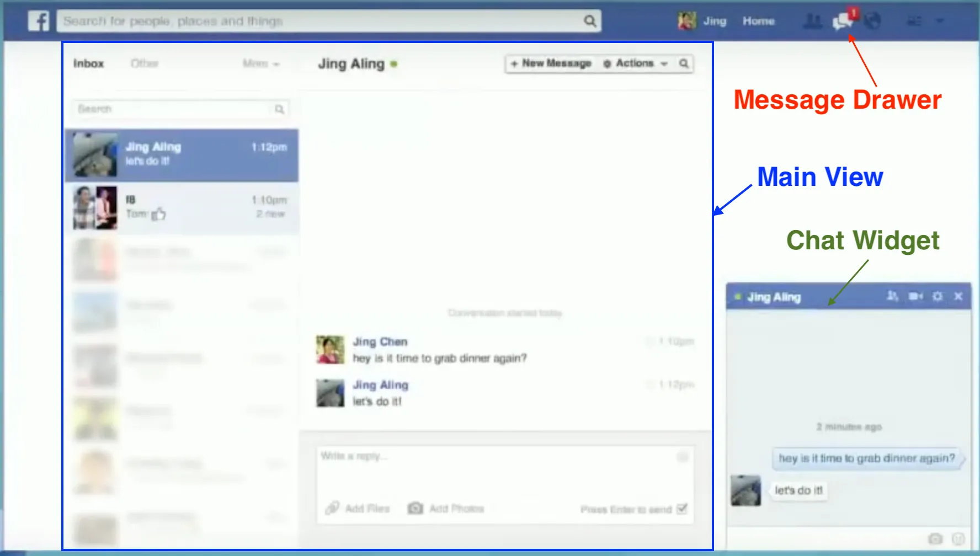Focus the 'Search for people, places and things' field
This screenshot has width=980, height=556.
[329, 21]
